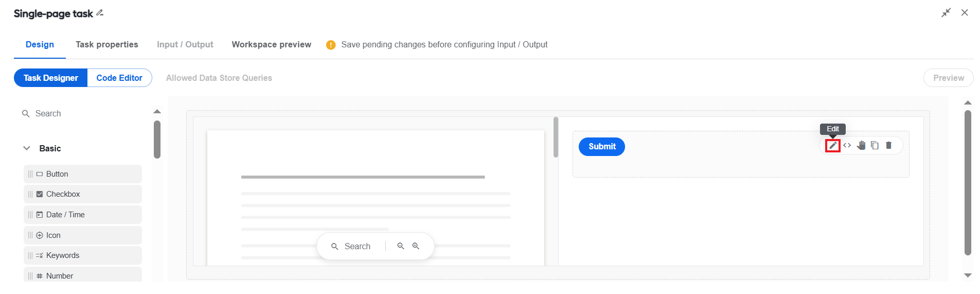The image size is (980, 294).
Task: Collapse the Basic components section
Action: coord(27,148)
